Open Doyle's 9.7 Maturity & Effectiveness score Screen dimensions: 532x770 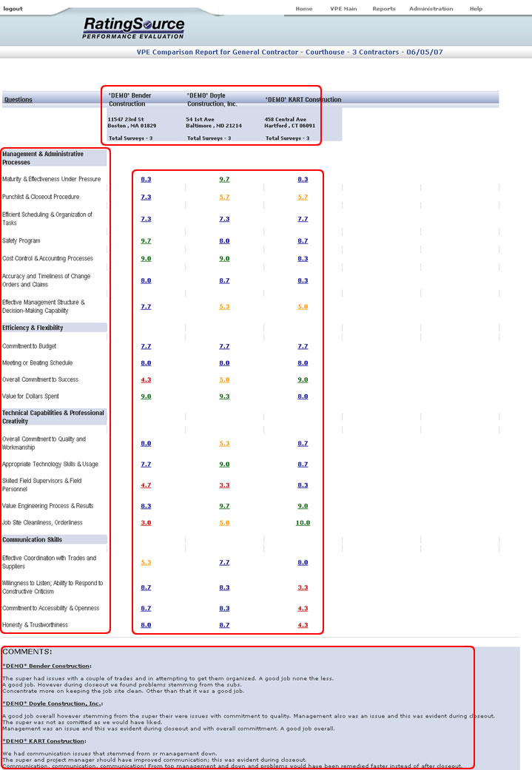pos(224,179)
